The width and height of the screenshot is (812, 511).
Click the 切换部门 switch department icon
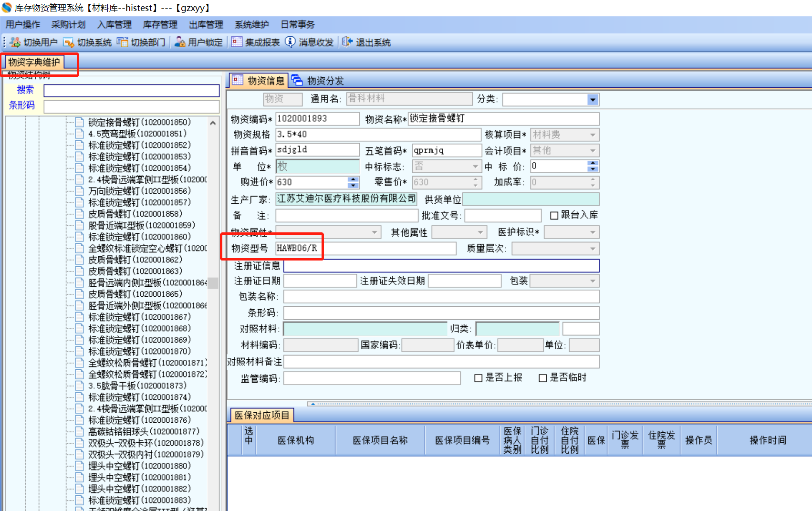pyautogui.click(x=123, y=42)
